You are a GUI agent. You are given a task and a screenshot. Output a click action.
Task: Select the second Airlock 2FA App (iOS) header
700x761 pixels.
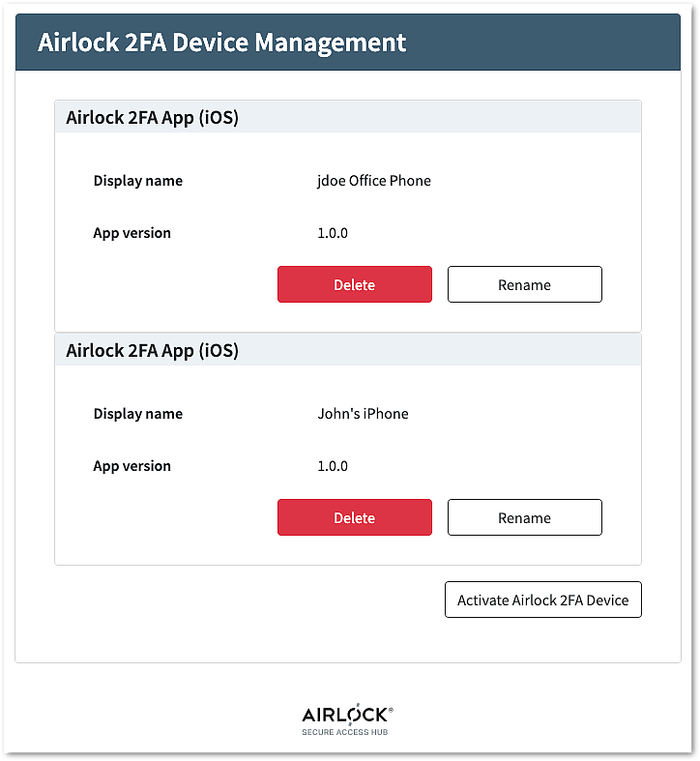click(152, 350)
